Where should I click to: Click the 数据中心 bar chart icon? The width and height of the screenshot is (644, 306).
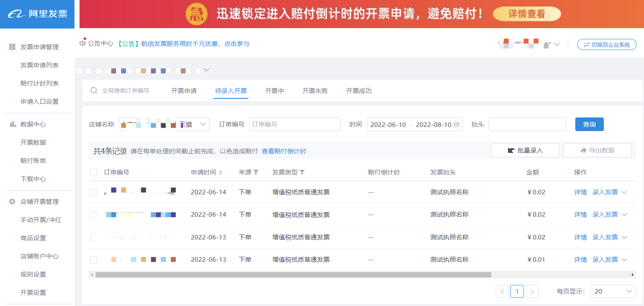pos(12,124)
